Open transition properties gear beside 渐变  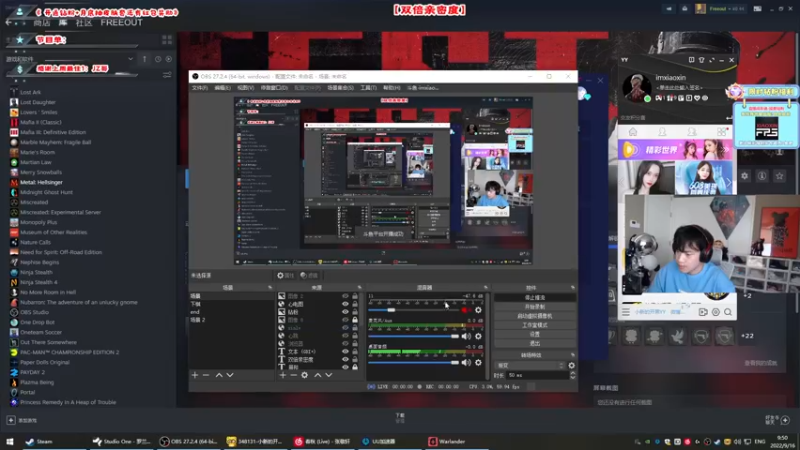pos(571,365)
